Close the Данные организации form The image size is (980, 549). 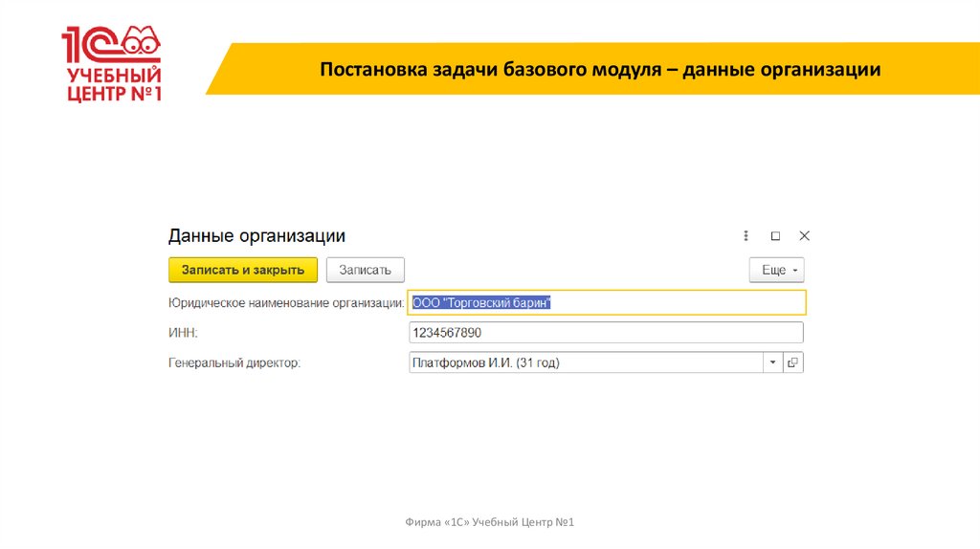(x=805, y=235)
